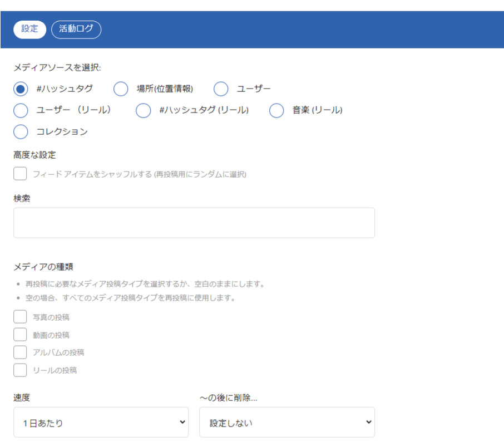Click the 検索 text input field
The width and height of the screenshot is (504, 446).
[x=194, y=223]
